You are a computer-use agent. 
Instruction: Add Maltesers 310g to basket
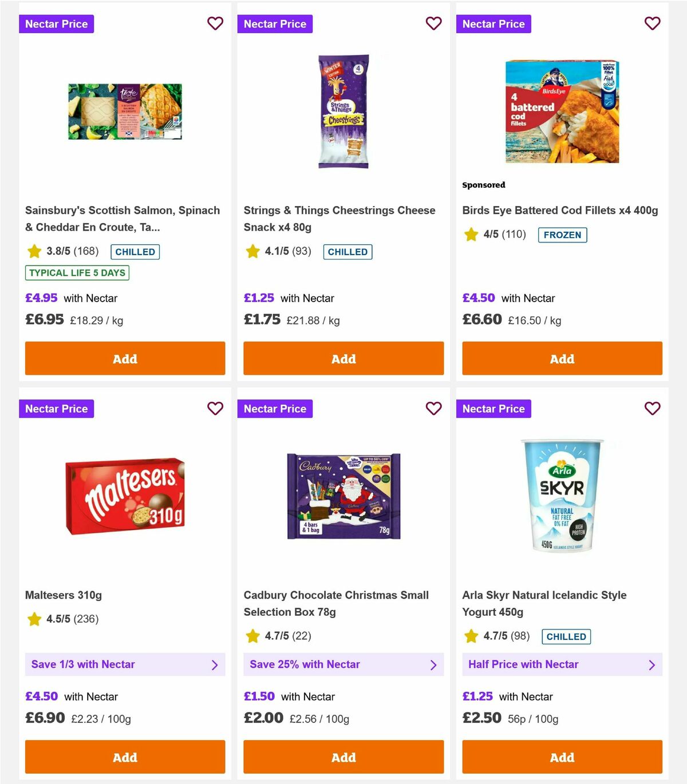pos(124,757)
